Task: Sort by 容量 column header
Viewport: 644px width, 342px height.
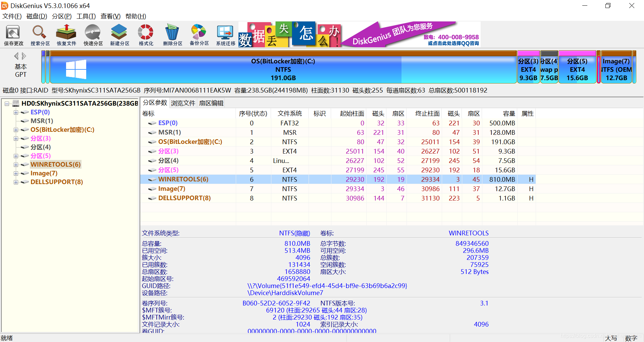Action: [x=499, y=114]
